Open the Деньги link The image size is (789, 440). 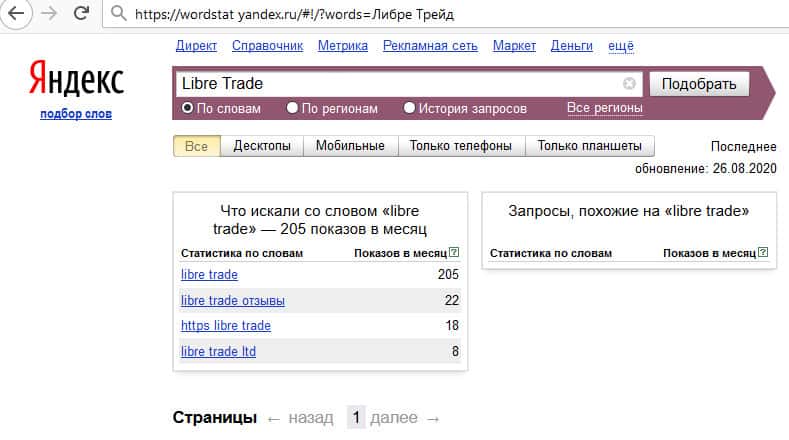[x=572, y=46]
